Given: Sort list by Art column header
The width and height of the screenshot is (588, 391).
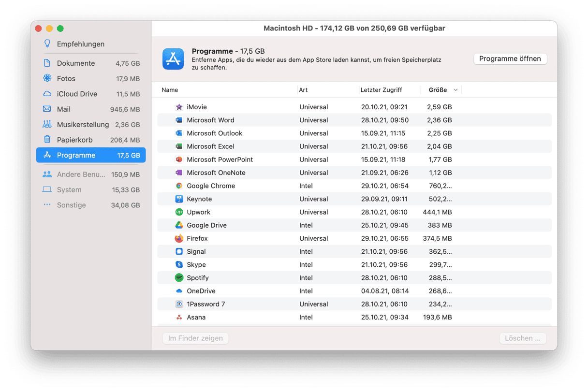Looking at the screenshot, I should click(303, 90).
